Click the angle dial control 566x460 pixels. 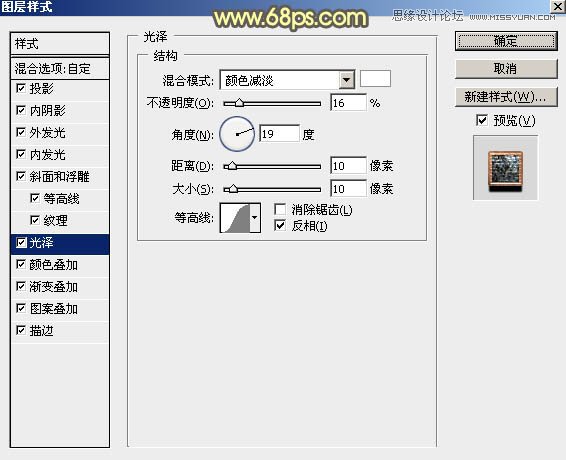coord(237,134)
